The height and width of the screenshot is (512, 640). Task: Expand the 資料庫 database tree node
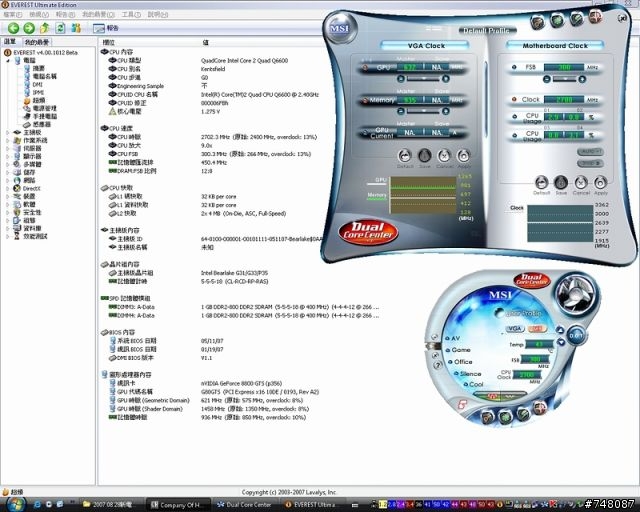click(x=8, y=228)
